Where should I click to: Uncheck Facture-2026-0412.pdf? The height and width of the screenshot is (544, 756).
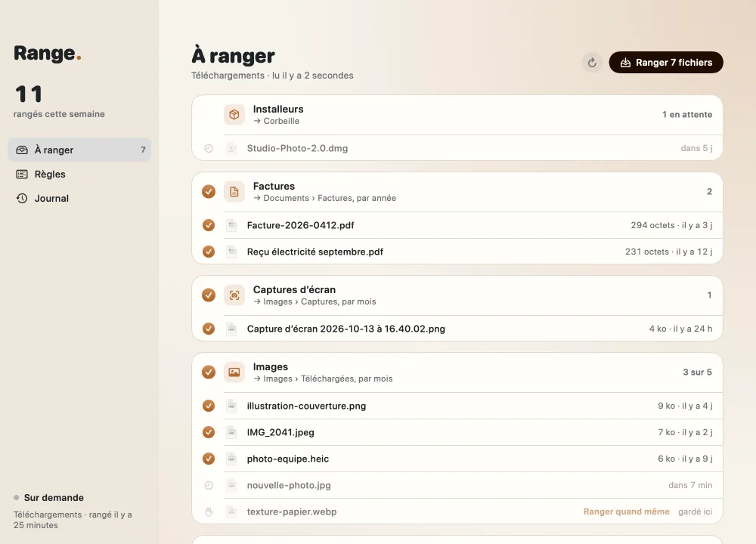pyautogui.click(x=209, y=225)
